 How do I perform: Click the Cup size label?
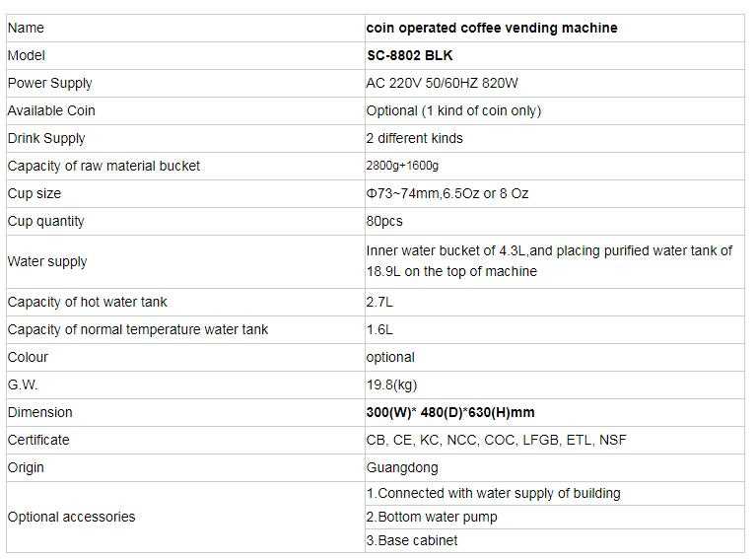click(34, 193)
